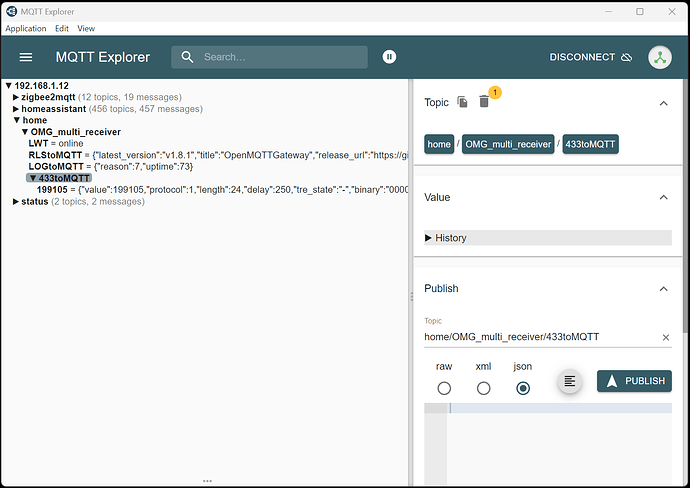This screenshot has height=488, width=690.
Task: Collapse the 433toMQTT node
Action: point(33,178)
